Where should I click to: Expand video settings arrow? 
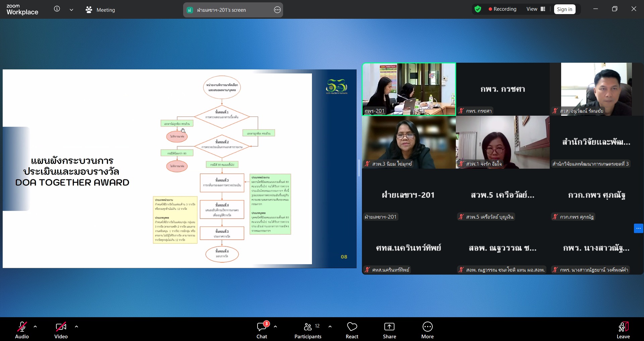coord(76,326)
